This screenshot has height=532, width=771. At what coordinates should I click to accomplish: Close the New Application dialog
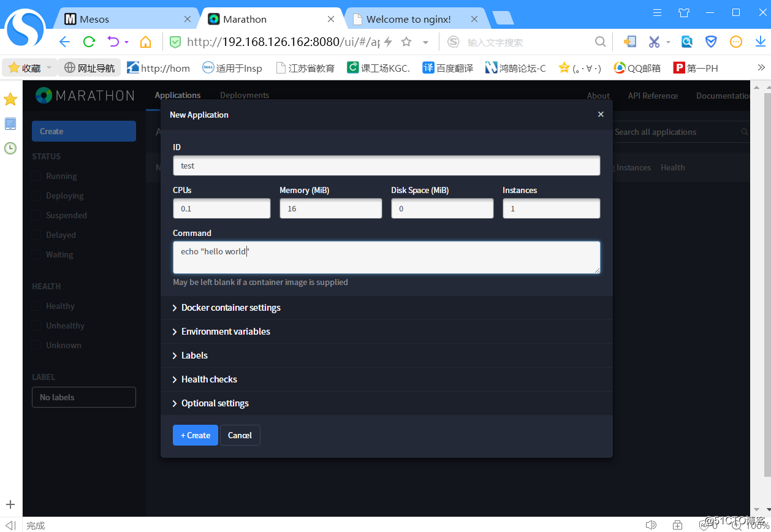601,114
